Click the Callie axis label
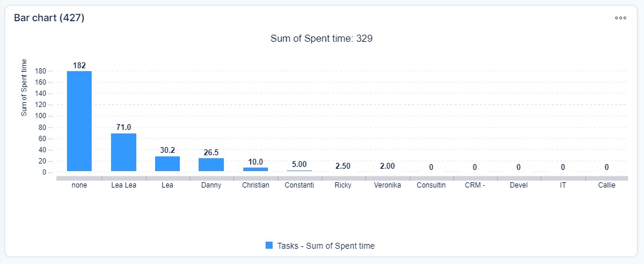The height and width of the screenshot is (264, 644). (606, 185)
